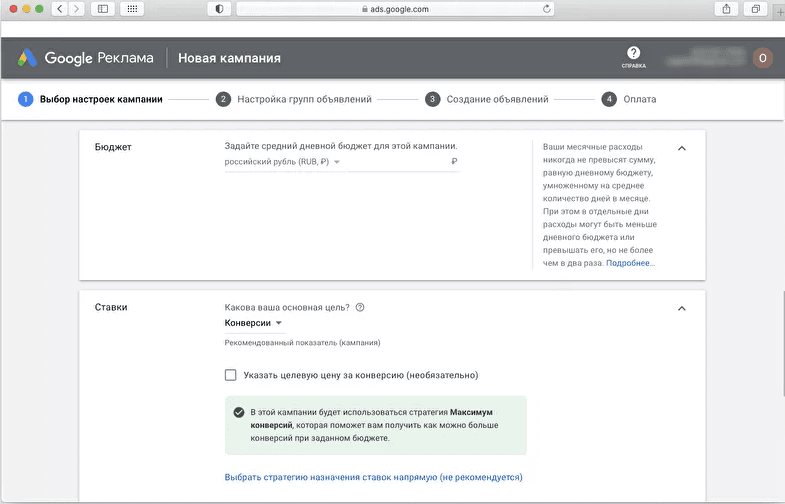The image size is (785, 504).
Task: Open the Safari share button
Action: pos(726,9)
